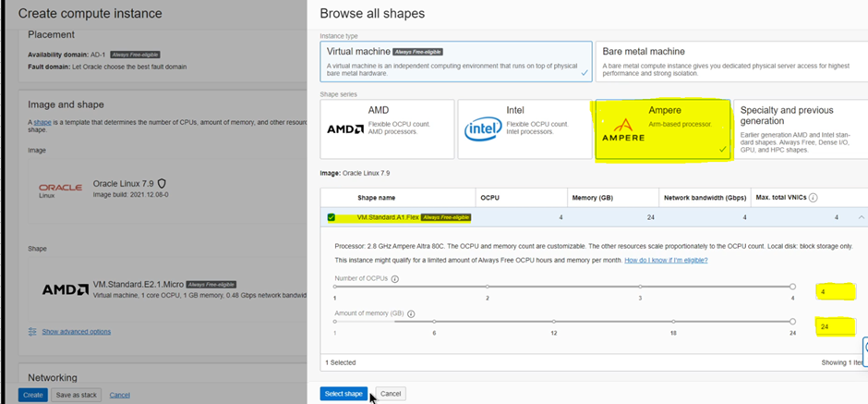Click the sliders icon beside Show advanced options
Image resolution: width=868 pixels, height=404 pixels.
(32, 331)
